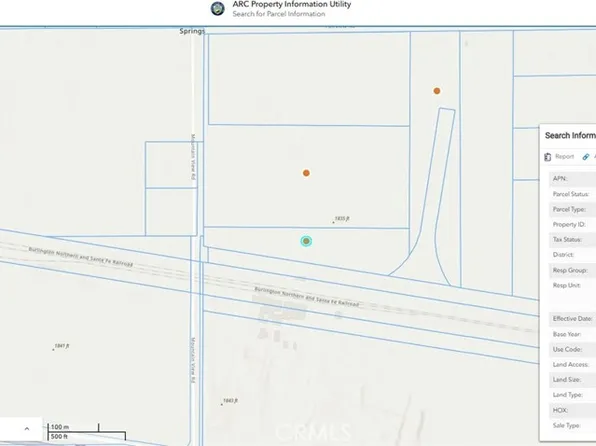Select the Tax Status: row
Image resolution: width=596 pixels, height=446 pixels.
point(572,240)
